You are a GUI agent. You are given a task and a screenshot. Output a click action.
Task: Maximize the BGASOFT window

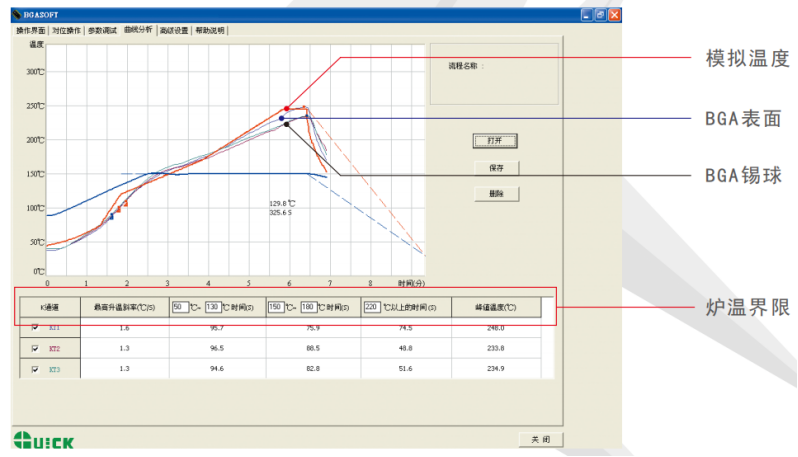[600, 16]
